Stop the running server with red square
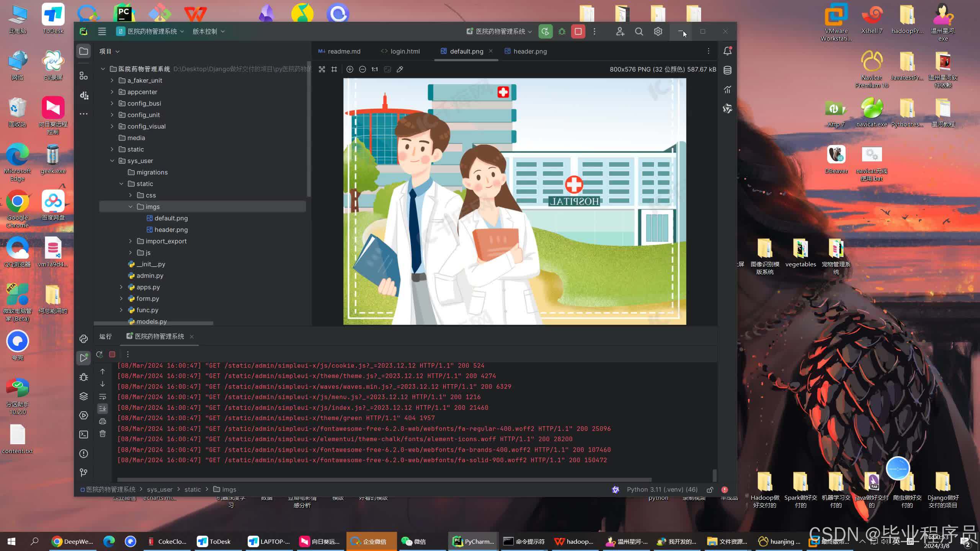The image size is (980, 551). (x=578, y=31)
